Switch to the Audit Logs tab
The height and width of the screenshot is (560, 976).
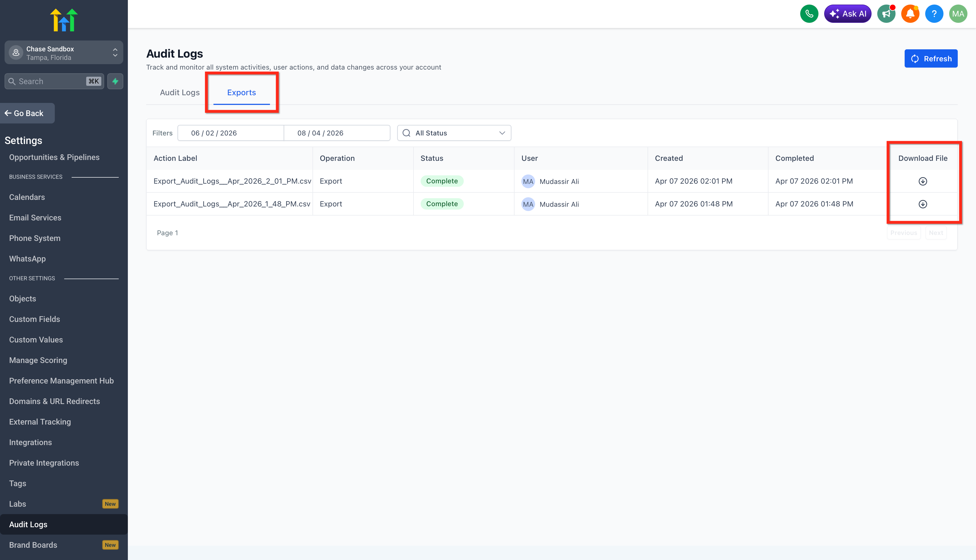[180, 93]
